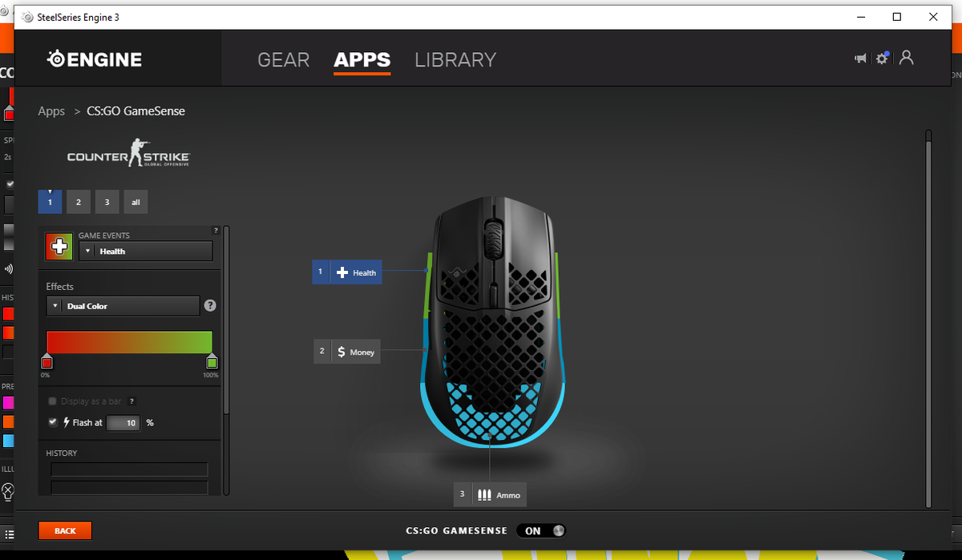Click the SteelSeries Engine logo
This screenshot has width=962, height=560.
pyautogui.click(x=95, y=59)
